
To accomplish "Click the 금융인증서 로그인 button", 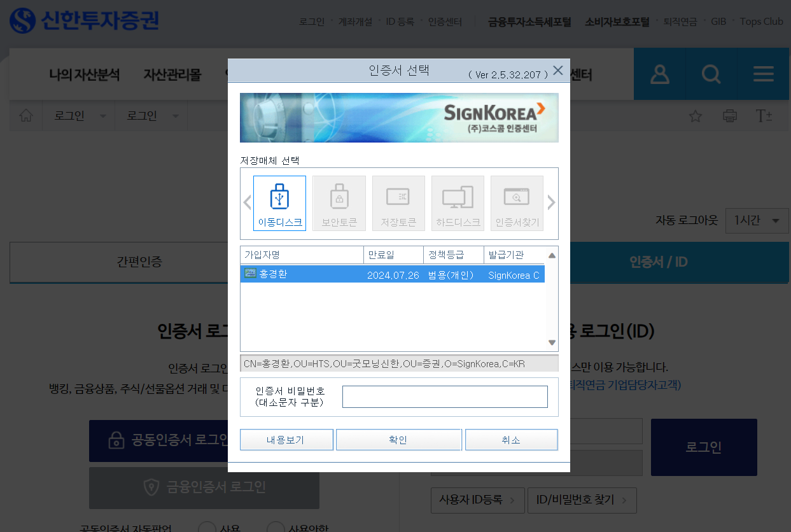I will coord(204,487).
